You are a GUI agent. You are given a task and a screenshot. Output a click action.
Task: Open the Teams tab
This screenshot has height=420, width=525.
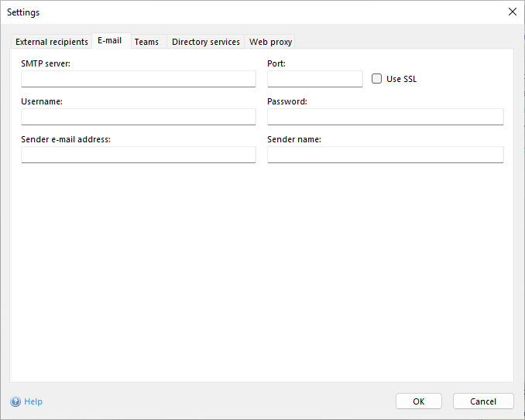pos(146,42)
